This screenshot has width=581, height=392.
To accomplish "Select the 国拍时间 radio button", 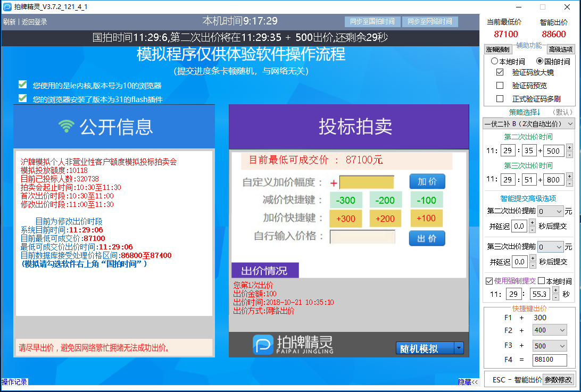I will click(x=539, y=61).
